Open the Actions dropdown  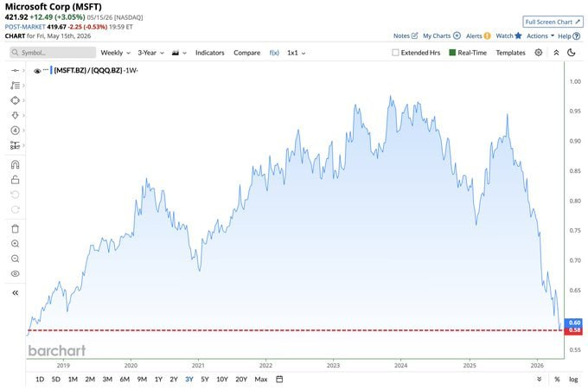click(540, 36)
